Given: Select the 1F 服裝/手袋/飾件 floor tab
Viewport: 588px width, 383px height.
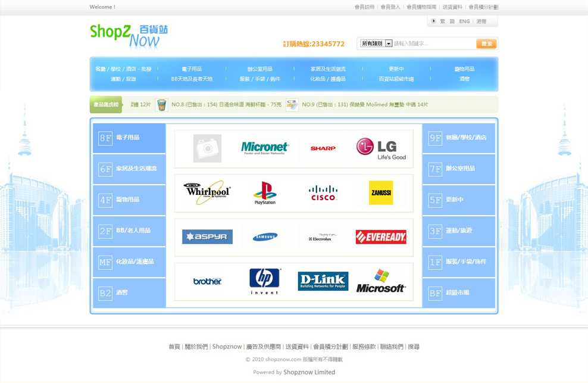Looking at the screenshot, I should point(459,262).
